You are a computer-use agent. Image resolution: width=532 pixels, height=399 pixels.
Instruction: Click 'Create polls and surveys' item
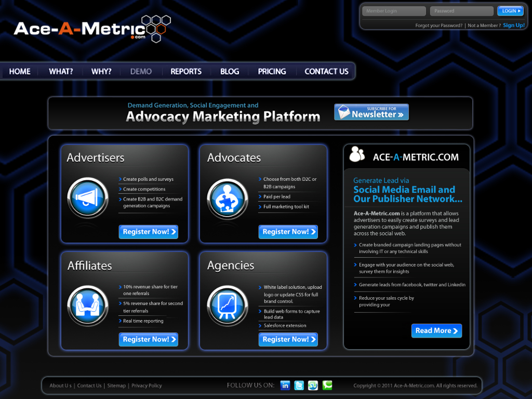point(148,179)
